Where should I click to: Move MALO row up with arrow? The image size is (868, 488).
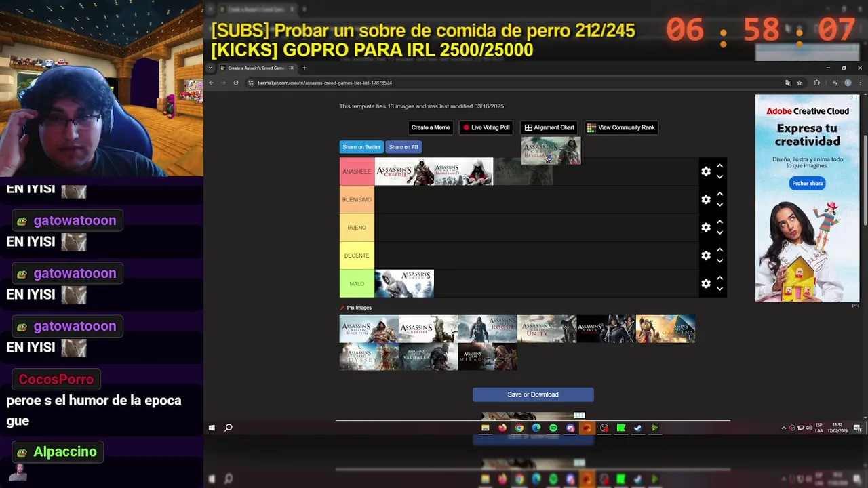[719, 279]
